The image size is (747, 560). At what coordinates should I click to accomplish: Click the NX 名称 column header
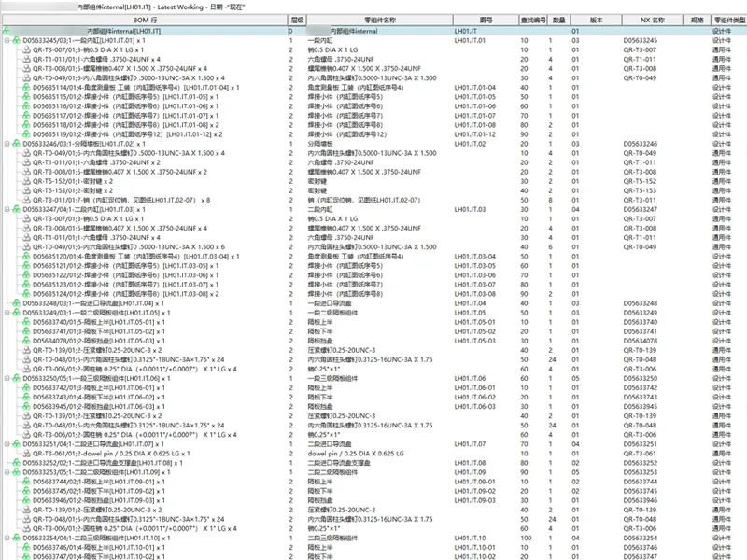(x=653, y=20)
